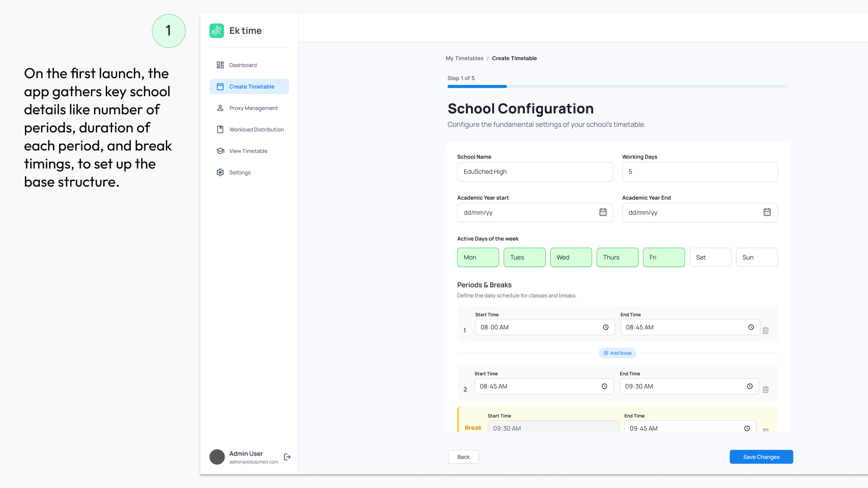Edit the School Name field
This screenshot has height=488, width=868.
coord(535,172)
